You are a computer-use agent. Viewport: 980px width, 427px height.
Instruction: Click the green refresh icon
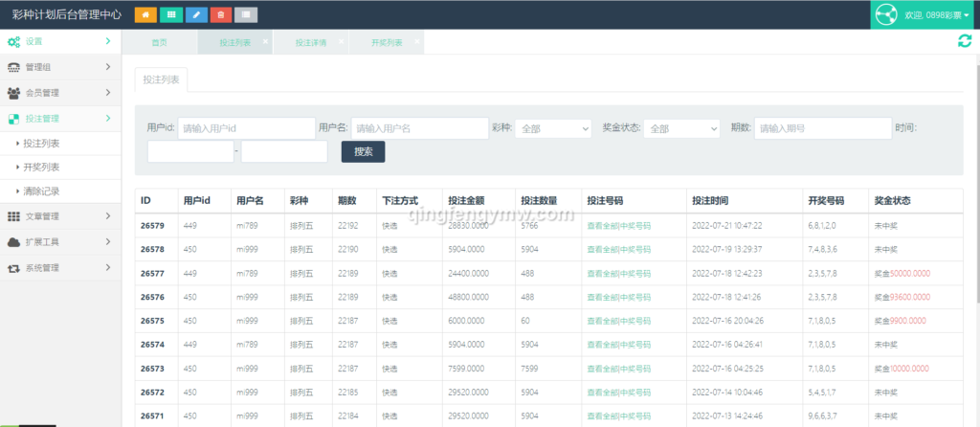click(x=964, y=40)
